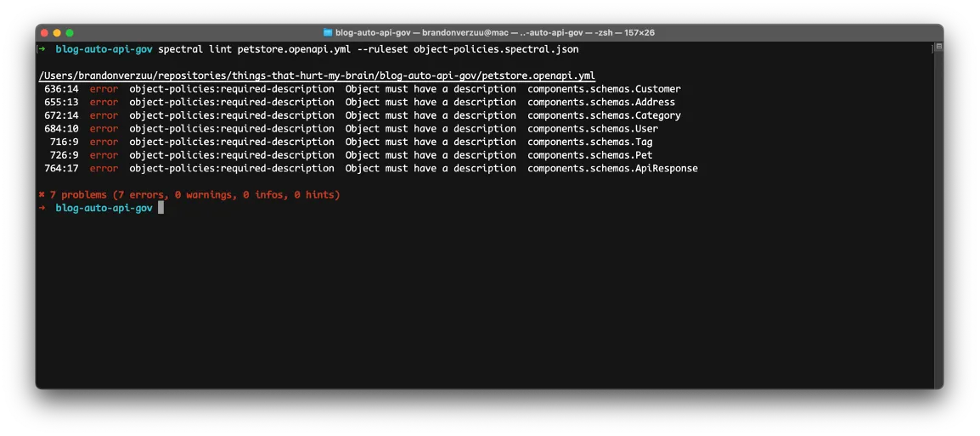
Task: Click line number '684:10'
Action: point(61,129)
